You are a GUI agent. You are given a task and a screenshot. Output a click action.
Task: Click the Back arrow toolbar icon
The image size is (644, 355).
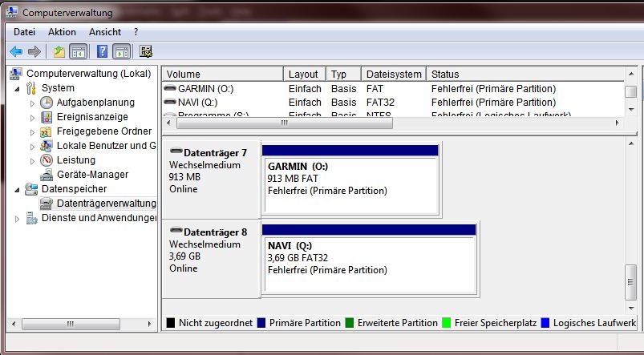click(15, 51)
